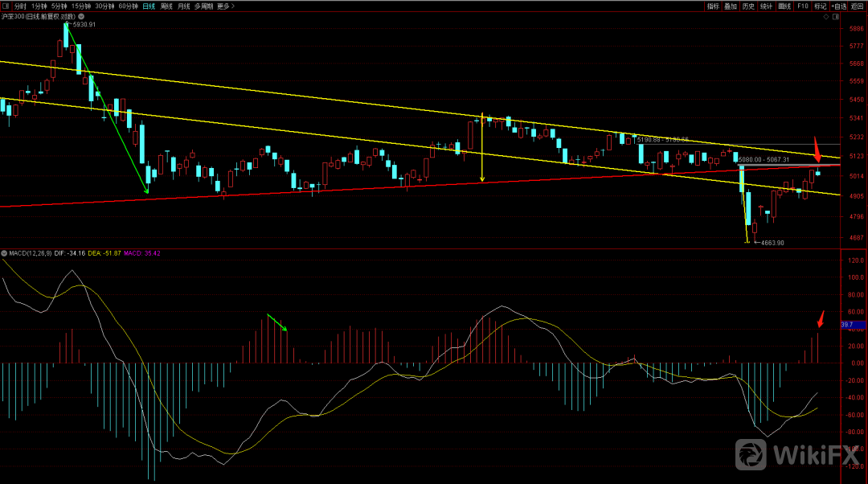Click the panel layout icon at top-left
The image size is (868, 484).
pos(7,6)
